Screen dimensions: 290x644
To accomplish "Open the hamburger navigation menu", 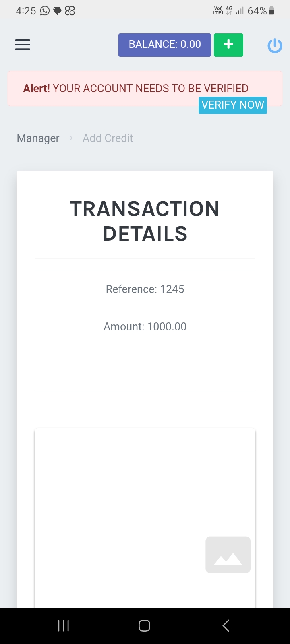I will pyautogui.click(x=23, y=45).
